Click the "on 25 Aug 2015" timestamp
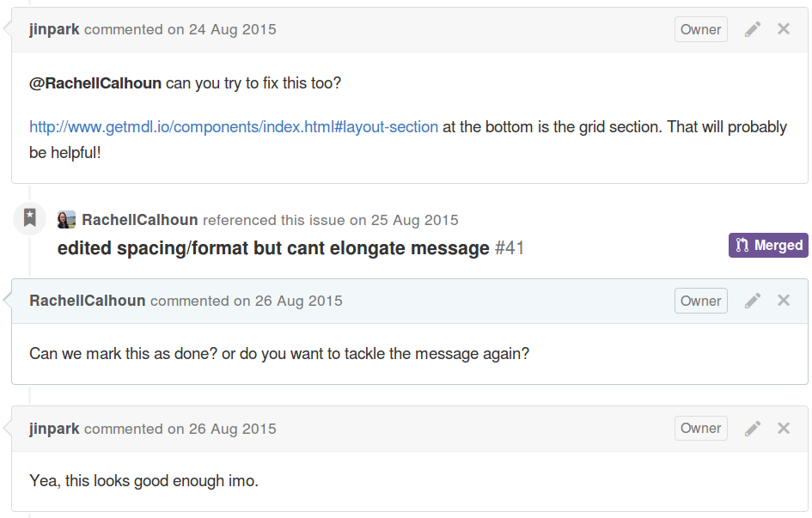812x518 pixels. 404,220
